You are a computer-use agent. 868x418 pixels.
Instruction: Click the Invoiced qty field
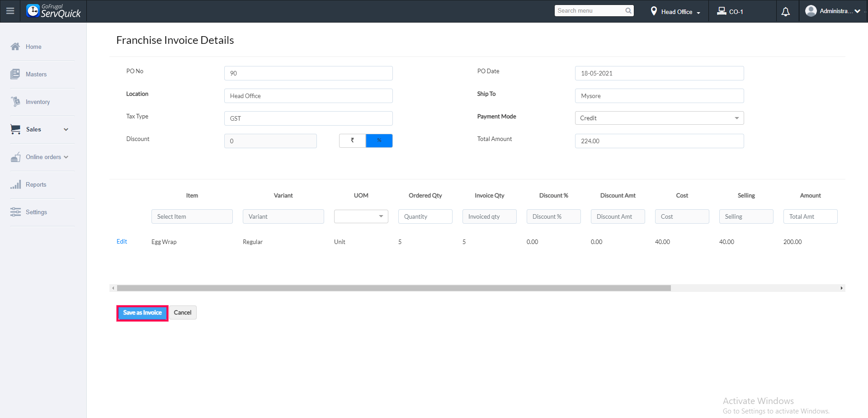489,216
